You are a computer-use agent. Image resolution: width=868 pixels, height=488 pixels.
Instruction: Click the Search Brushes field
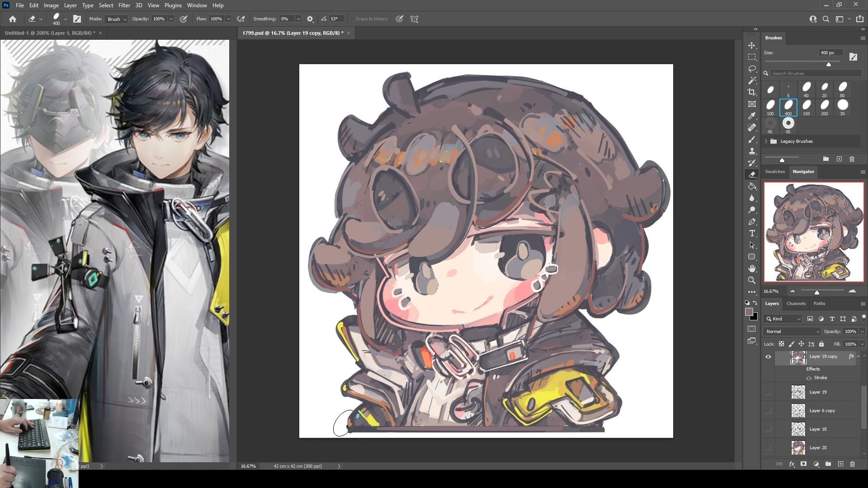click(816, 73)
